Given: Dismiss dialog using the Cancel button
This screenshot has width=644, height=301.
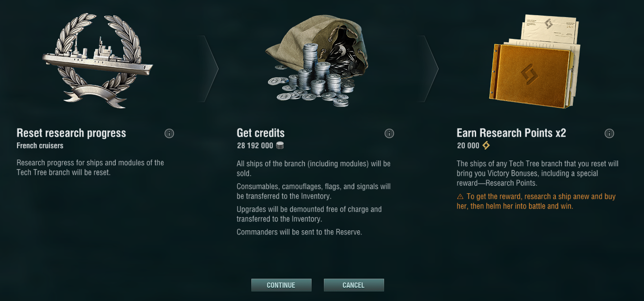Looking at the screenshot, I should pyautogui.click(x=354, y=285).
